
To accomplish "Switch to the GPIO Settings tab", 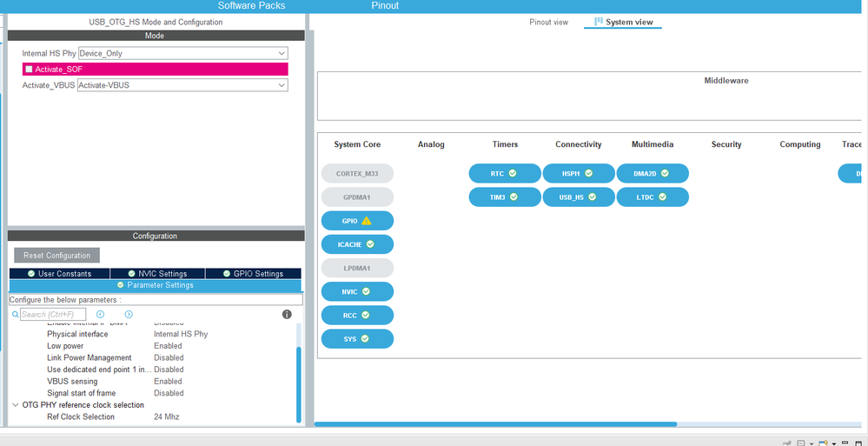I will pos(254,274).
